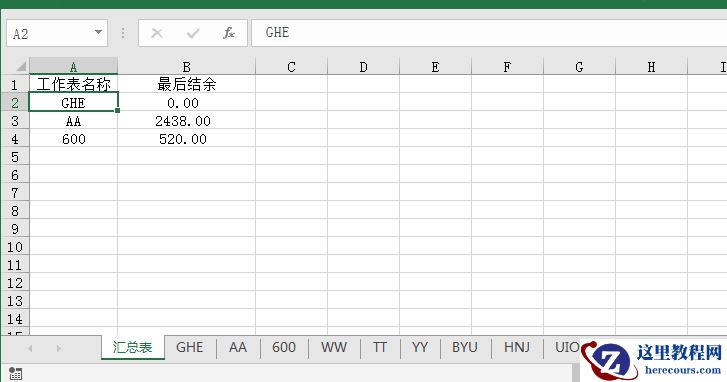Select row 8 header

tap(15, 210)
